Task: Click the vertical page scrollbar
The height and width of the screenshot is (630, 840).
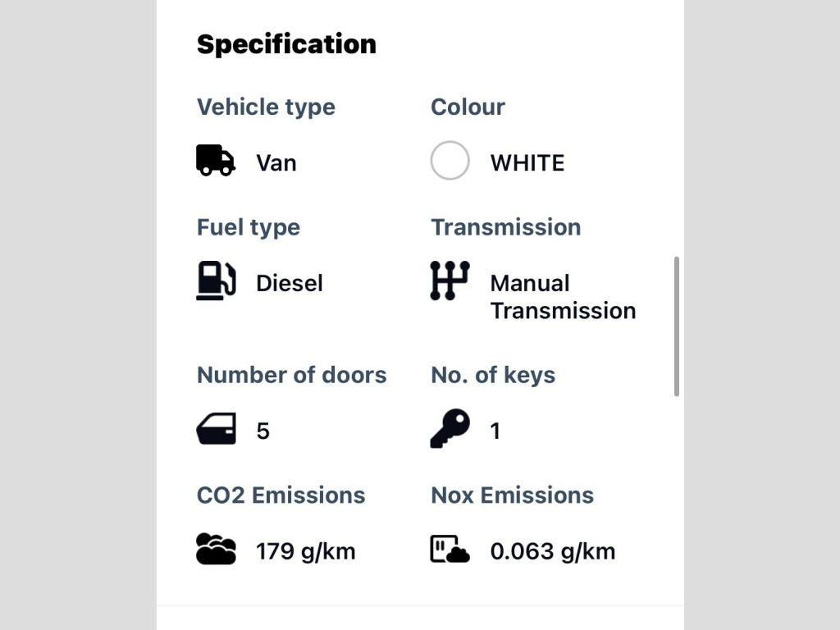Action: pos(677,326)
